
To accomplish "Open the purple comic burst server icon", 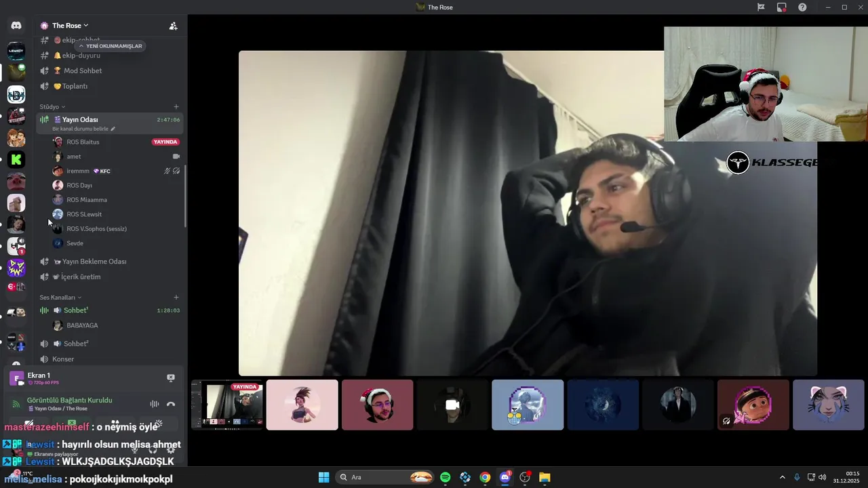I will [x=16, y=268].
